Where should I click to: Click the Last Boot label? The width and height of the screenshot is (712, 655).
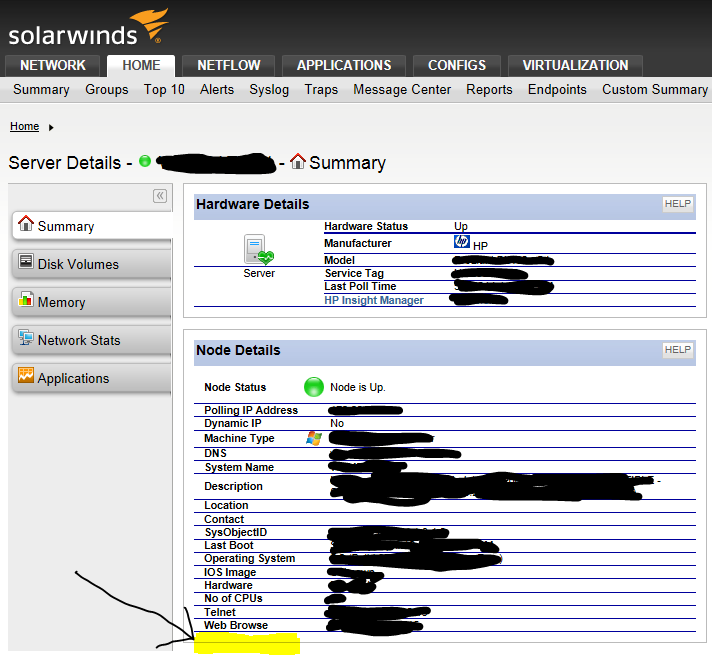pyautogui.click(x=229, y=546)
